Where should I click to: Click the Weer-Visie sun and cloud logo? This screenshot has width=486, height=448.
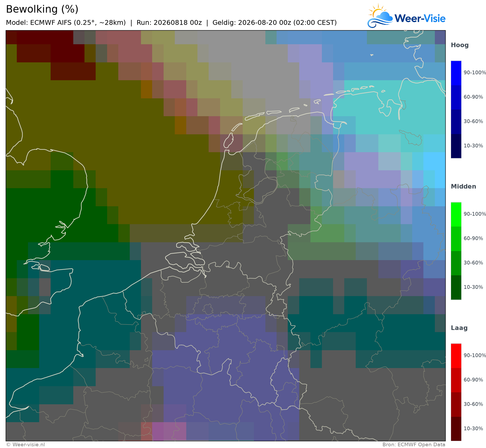(x=380, y=16)
